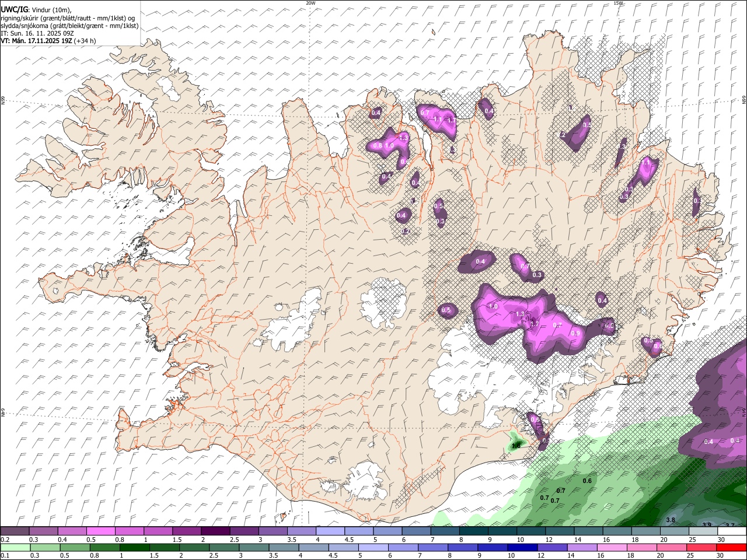Click the '1.6' value in the green rain patch
Viewport: 747px width, 560px height.
(x=516, y=446)
